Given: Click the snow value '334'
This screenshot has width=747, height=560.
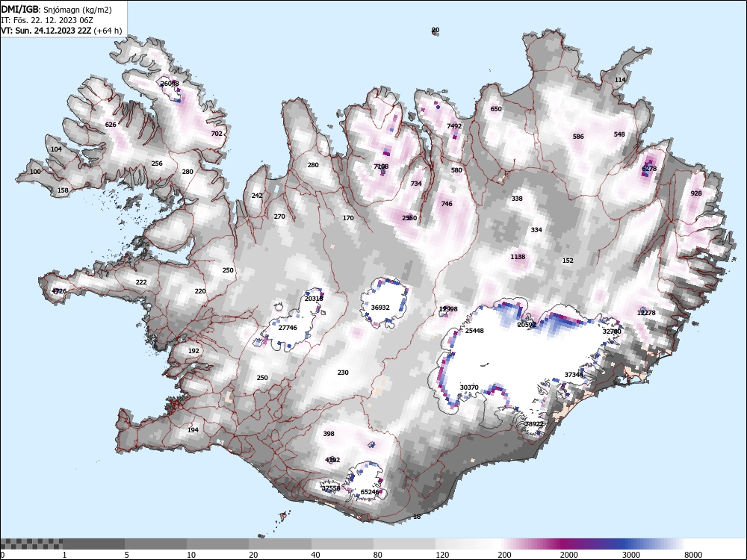Looking at the screenshot, I should click(536, 230).
